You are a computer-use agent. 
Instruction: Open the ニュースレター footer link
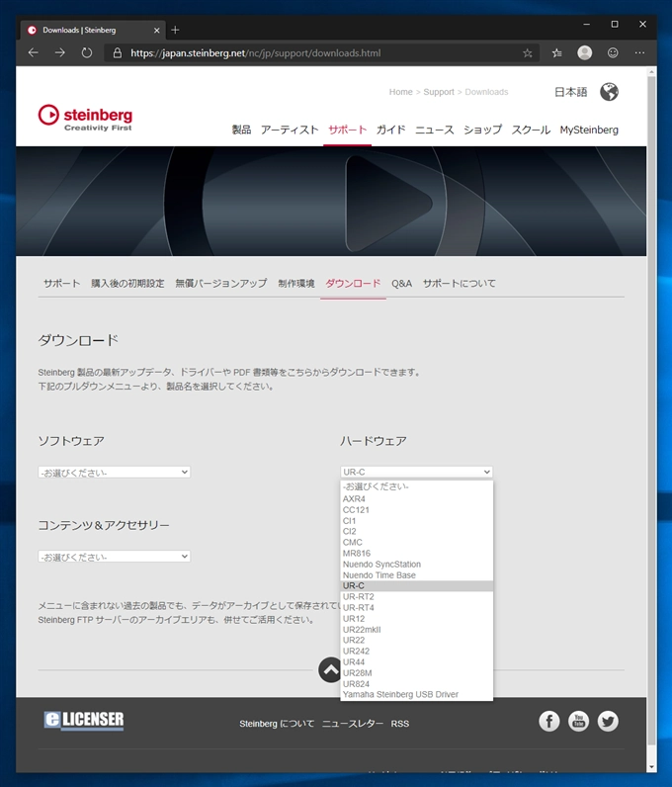point(353,724)
